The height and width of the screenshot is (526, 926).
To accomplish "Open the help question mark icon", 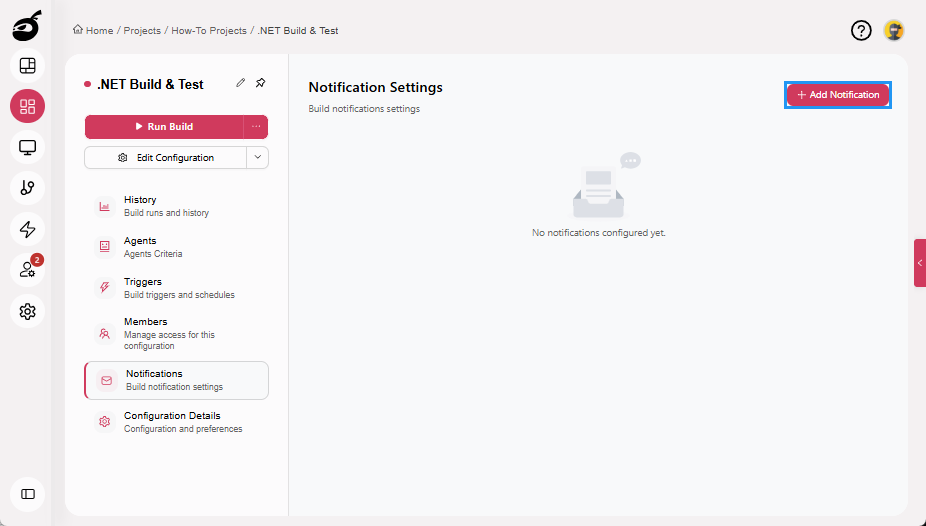I will (x=861, y=30).
